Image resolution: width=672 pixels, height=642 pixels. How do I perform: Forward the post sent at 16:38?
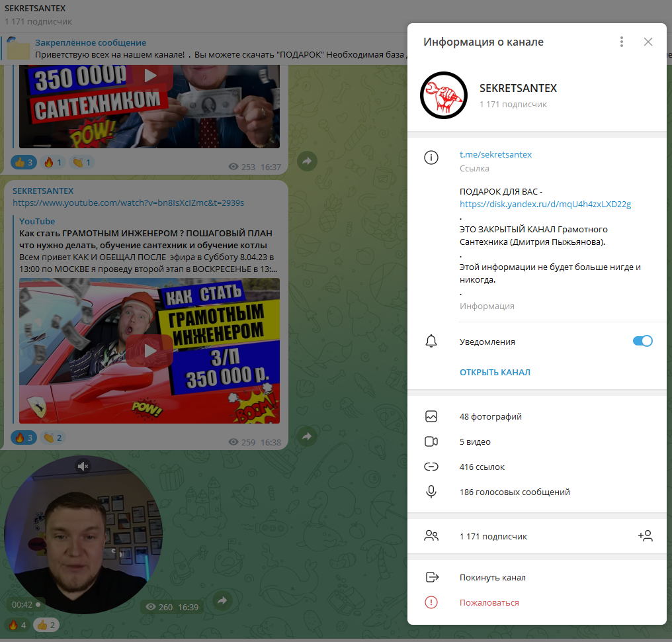coord(307,437)
